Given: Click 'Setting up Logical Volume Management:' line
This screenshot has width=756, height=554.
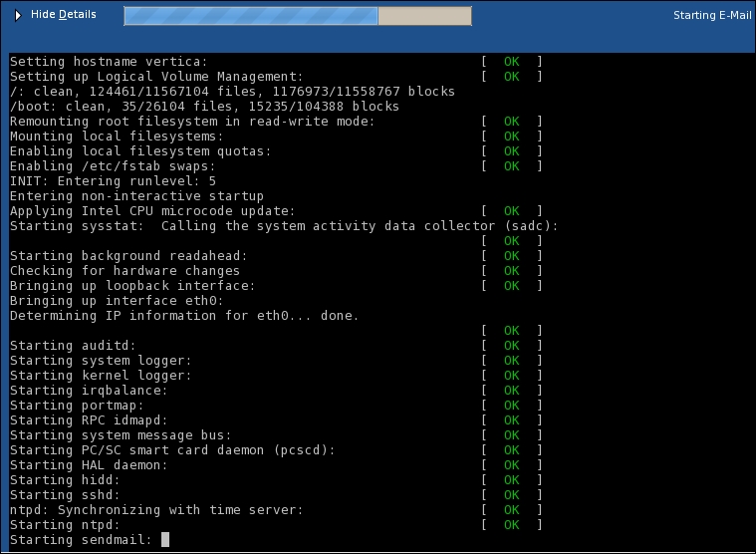Looking at the screenshot, I should tap(156, 77).
